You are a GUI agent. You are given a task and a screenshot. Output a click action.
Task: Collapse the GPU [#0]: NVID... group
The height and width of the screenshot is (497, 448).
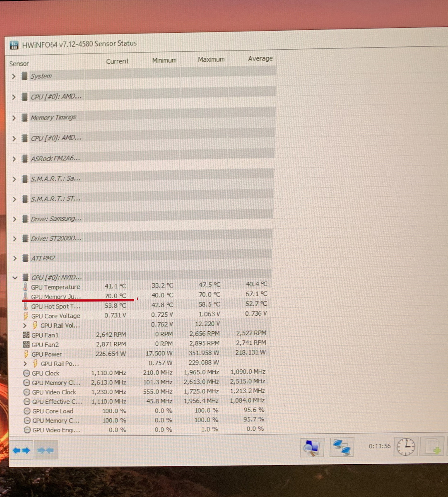(x=15, y=278)
